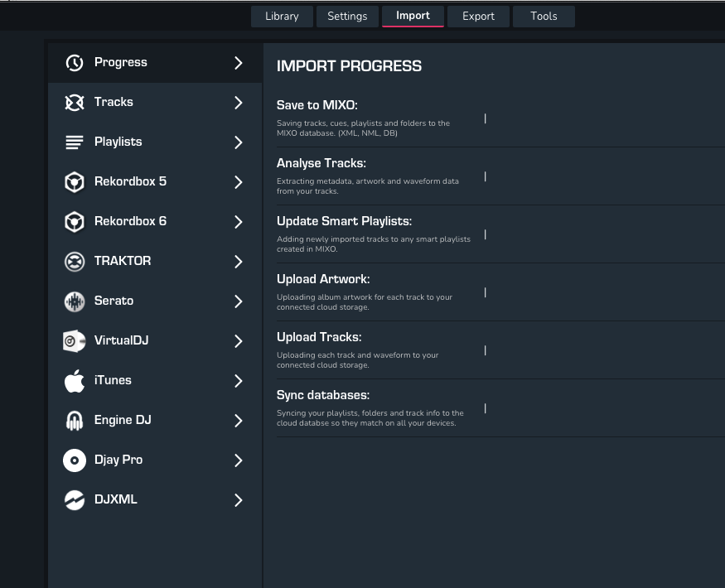
Task: Switch to the Library tab
Action: (x=282, y=17)
